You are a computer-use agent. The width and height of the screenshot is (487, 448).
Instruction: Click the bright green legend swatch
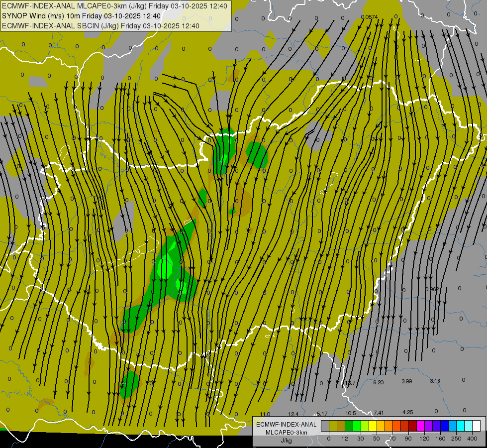357,426
